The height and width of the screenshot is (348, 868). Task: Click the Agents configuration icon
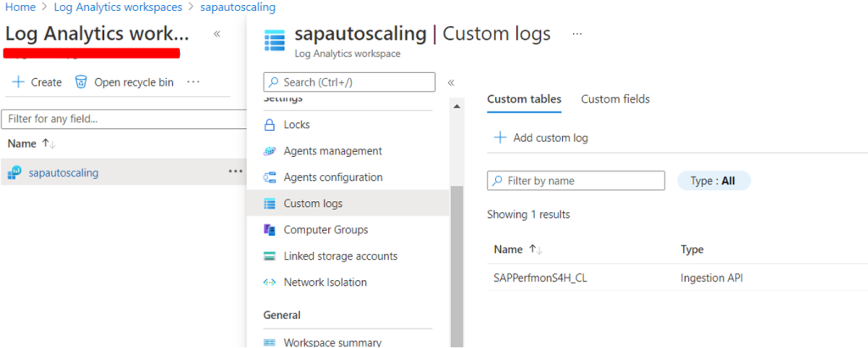coord(270,177)
